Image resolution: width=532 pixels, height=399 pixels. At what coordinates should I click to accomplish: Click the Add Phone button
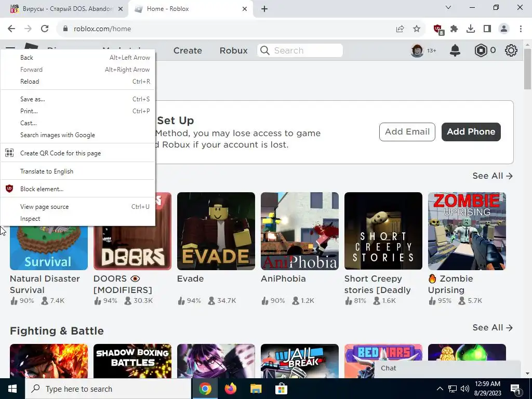[x=471, y=131]
